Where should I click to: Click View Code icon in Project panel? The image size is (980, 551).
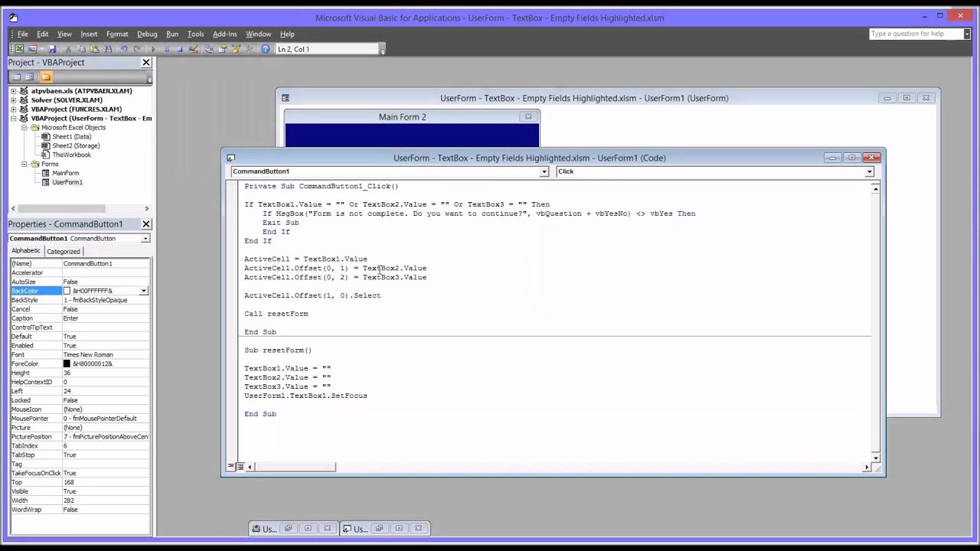pos(17,77)
